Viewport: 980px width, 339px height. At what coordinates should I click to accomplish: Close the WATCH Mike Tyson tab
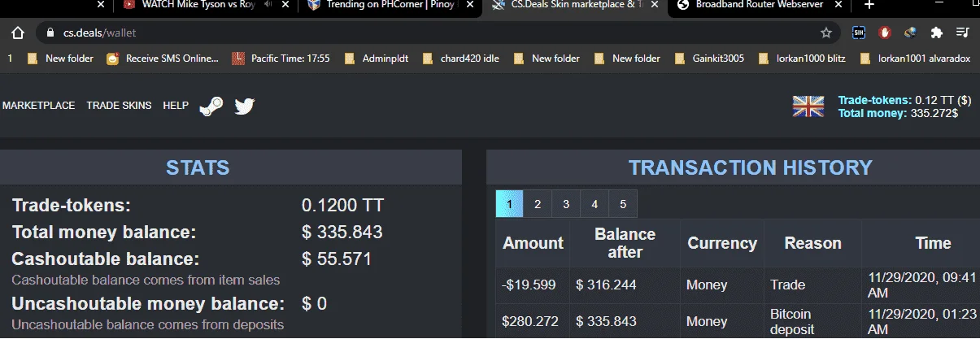tap(285, 4)
